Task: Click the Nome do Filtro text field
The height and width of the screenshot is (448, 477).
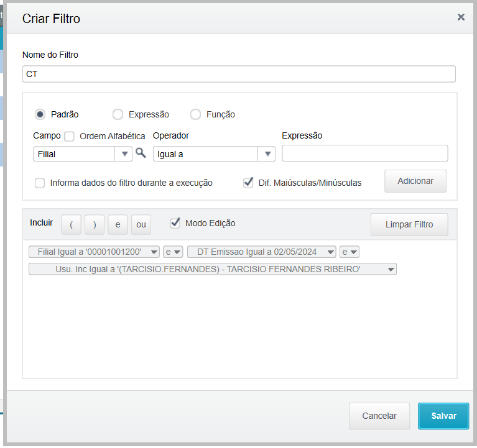Action: [239, 74]
